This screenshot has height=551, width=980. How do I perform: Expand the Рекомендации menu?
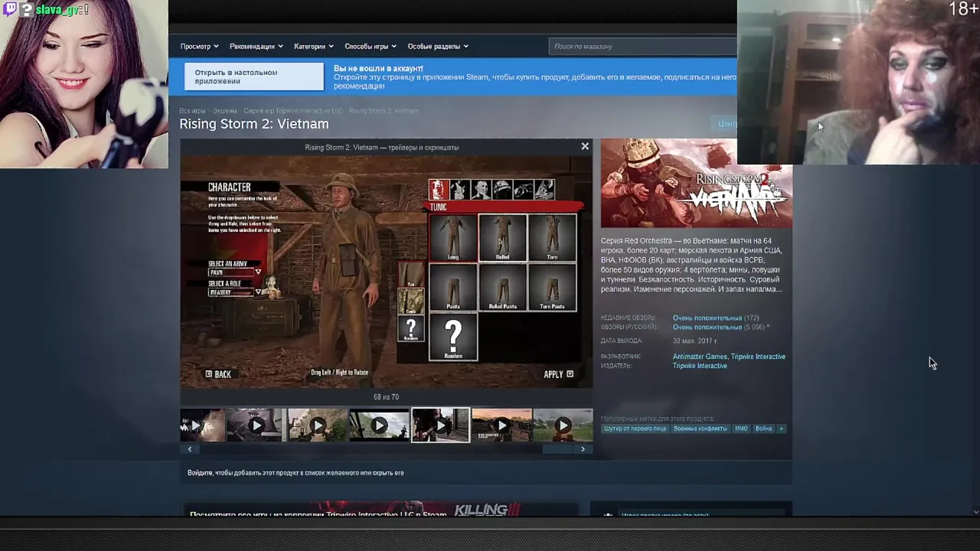click(256, 46)
